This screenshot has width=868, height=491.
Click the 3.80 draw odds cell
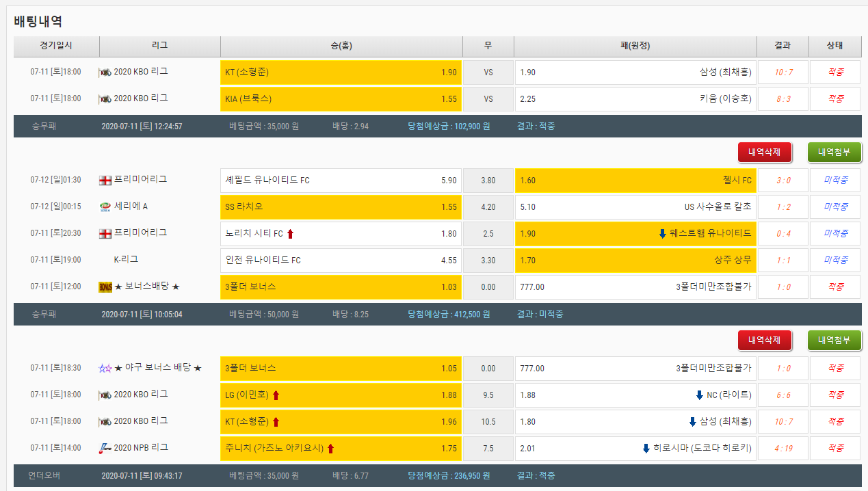click(488, 181)
